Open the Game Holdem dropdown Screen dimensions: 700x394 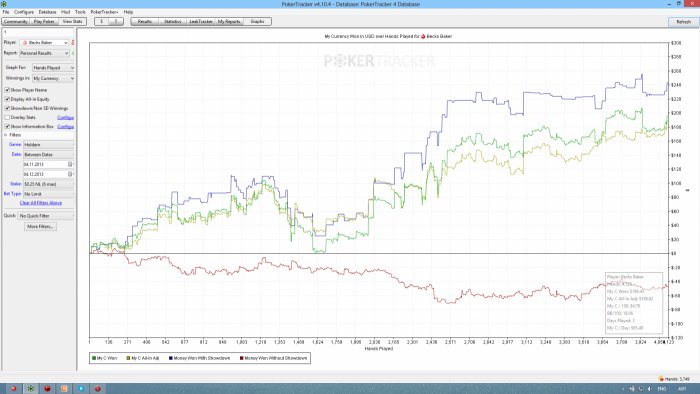pyautogui.click(x=49, y=145)
